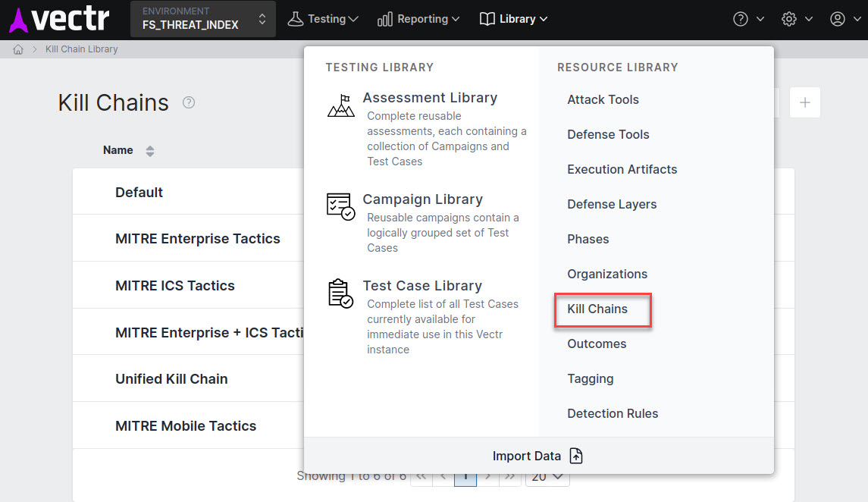Click the plus icon to add kill chain
This screenshot has width=868, height=502.
(805, 102)
